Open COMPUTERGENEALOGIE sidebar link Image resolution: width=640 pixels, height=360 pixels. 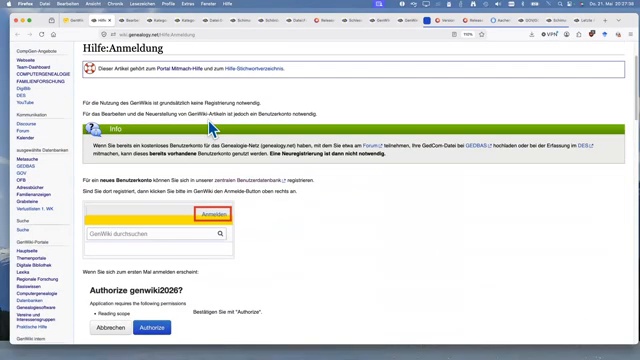point(43,74)
